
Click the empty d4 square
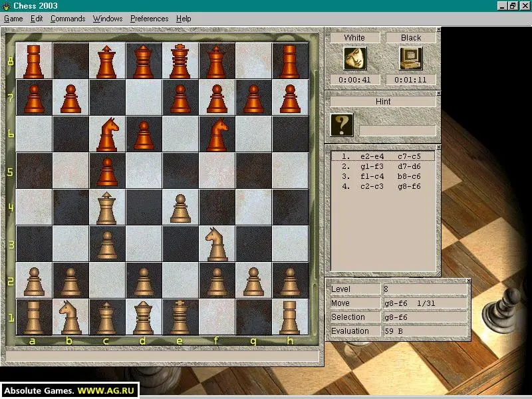pyautogui.click(x=144, y=207)
